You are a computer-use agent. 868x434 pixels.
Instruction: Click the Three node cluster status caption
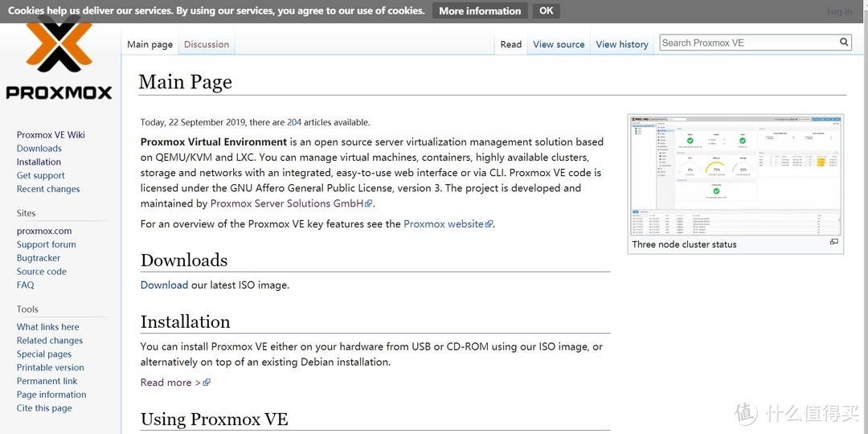coord(684,244)
